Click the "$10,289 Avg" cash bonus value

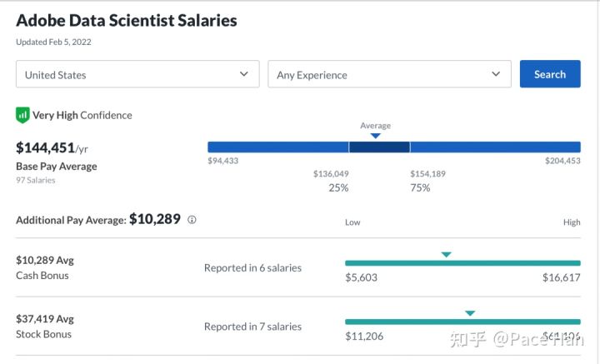45,261
